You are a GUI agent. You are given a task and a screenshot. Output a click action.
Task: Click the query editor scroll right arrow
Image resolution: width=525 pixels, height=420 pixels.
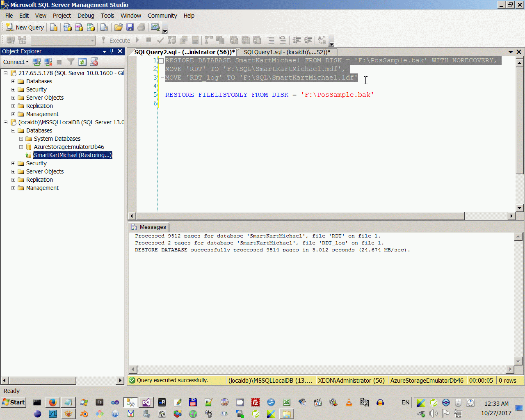pos(511,216)
